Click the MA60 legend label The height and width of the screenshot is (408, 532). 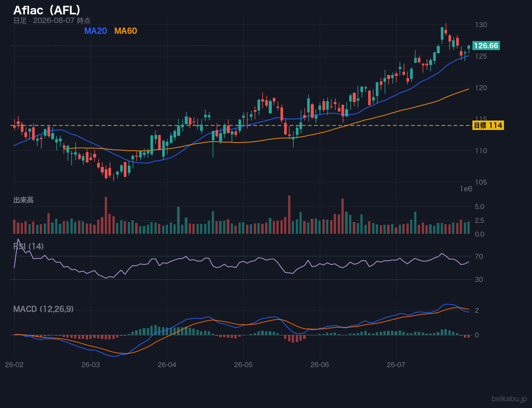(x=126, y=31)
